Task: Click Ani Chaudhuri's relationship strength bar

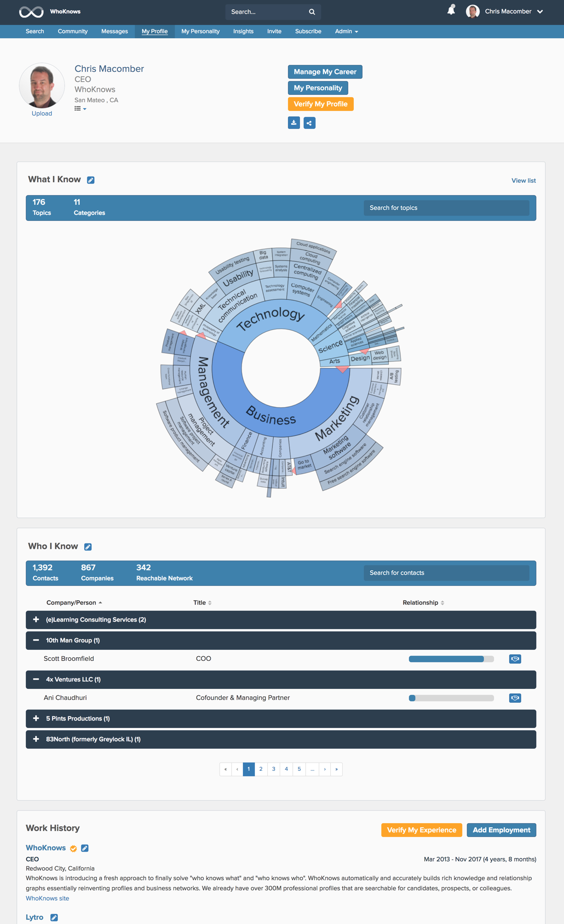Action: (x=451, y=698)
